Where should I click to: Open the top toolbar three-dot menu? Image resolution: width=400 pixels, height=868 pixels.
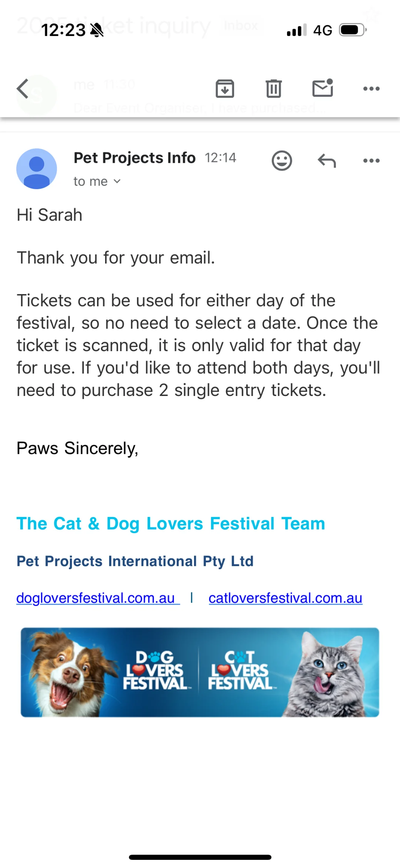(x=371, y=89)
